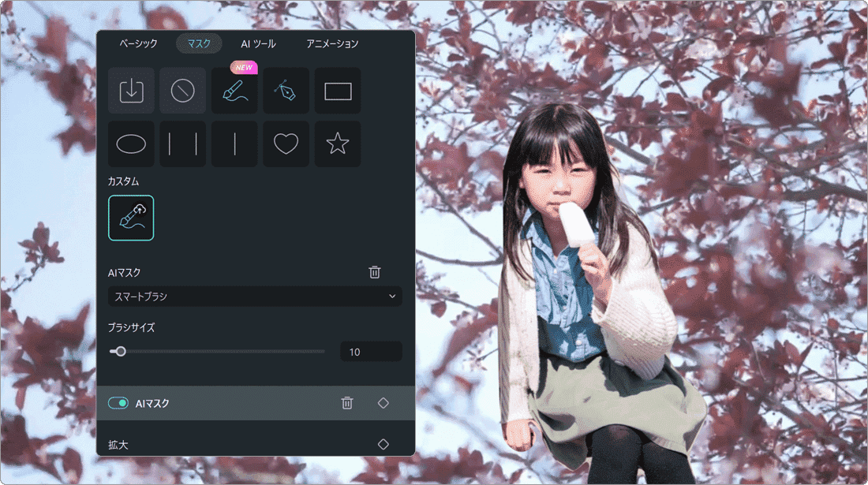Image resolution: width=868 pixels, height=485 pixels.
Task: Switch to the ベーシック tab
Action: [x=139, y=44]
